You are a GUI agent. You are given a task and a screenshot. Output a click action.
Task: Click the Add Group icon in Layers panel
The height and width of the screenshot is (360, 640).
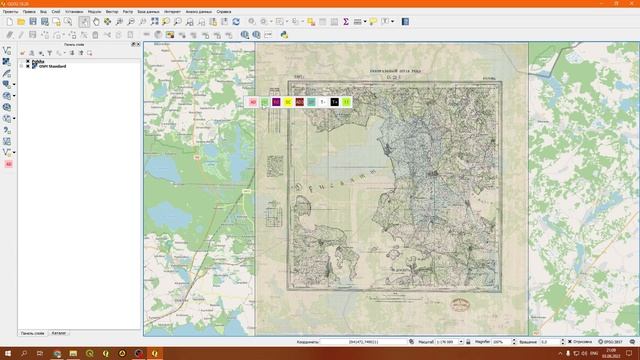tap(32, 53)
